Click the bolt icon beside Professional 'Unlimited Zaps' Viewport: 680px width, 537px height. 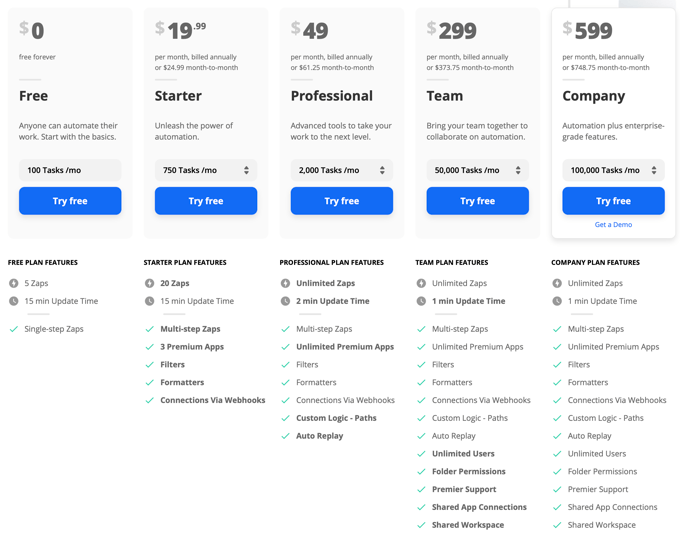pyautogui.click(x=285, y=283)
